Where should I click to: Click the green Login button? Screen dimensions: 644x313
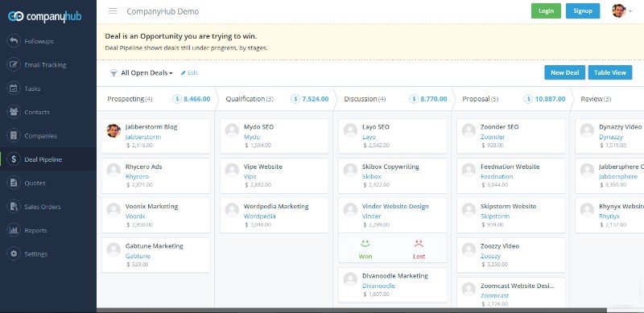(x=546, y=11)
